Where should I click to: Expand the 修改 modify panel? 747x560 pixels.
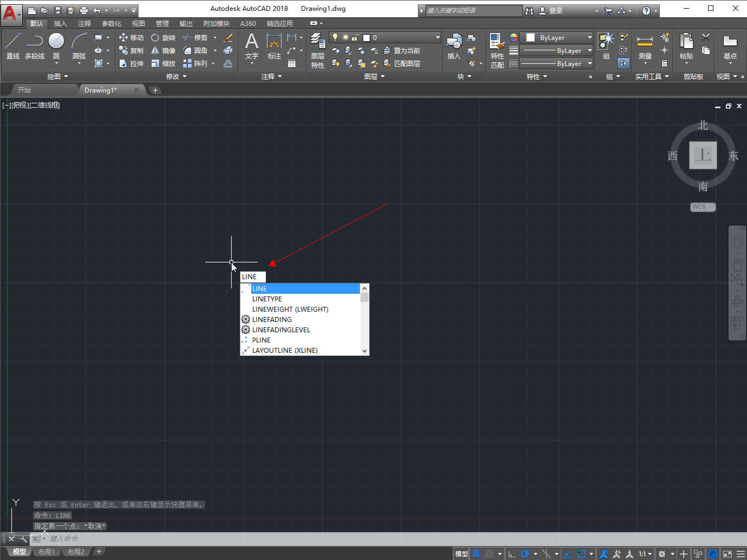pyautogui.click(x=176, y=76)
